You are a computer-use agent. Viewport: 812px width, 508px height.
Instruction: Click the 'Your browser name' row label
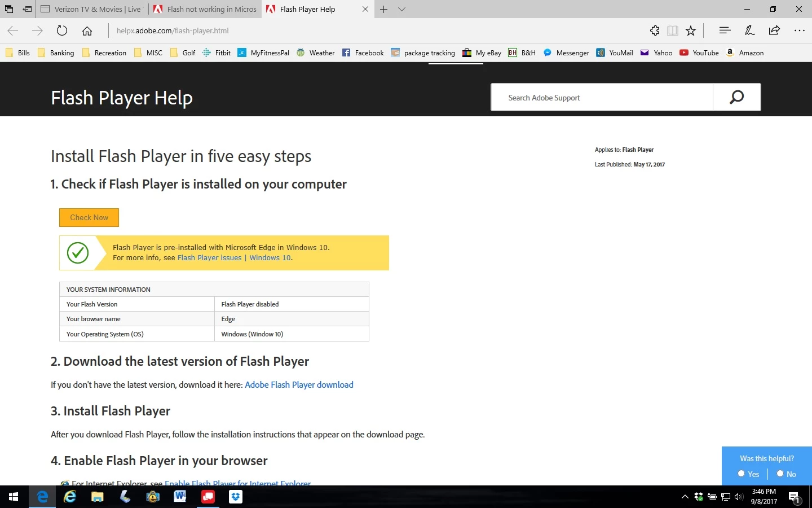coord(94,319)
